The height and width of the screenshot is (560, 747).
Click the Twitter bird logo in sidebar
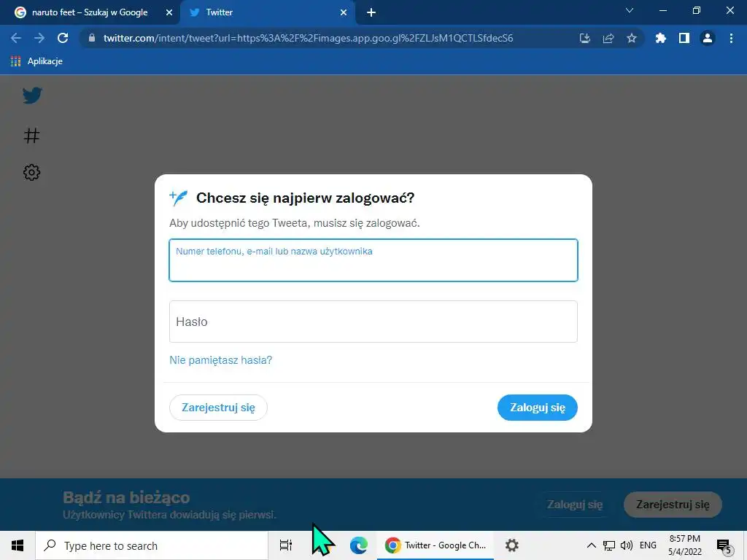32,96
